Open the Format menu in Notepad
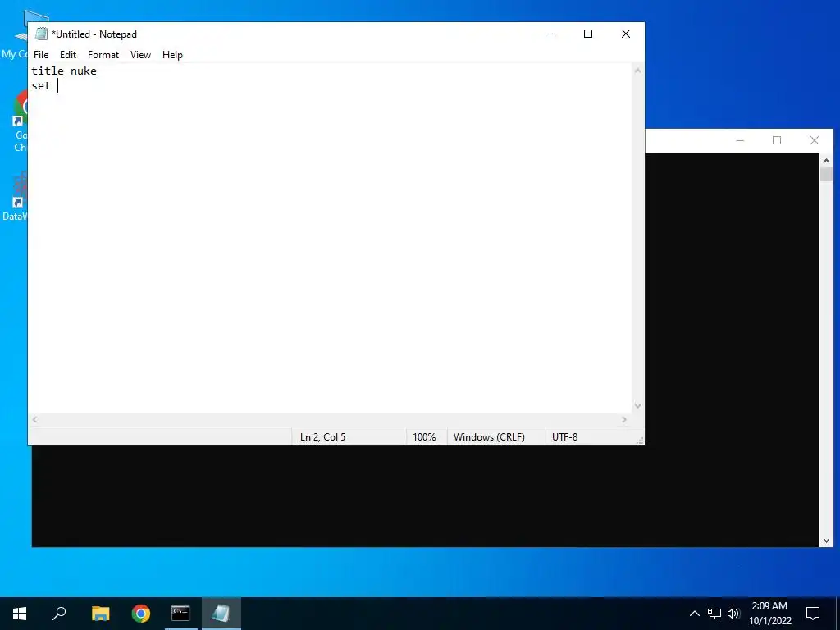This screenshot has width=840, height=630. (103, 55)
